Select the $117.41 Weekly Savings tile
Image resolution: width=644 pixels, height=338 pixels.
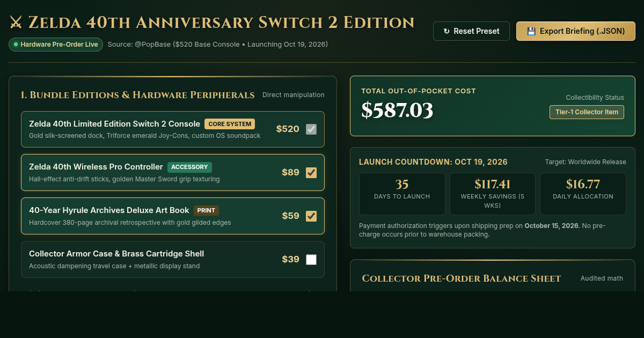(493, 194)
